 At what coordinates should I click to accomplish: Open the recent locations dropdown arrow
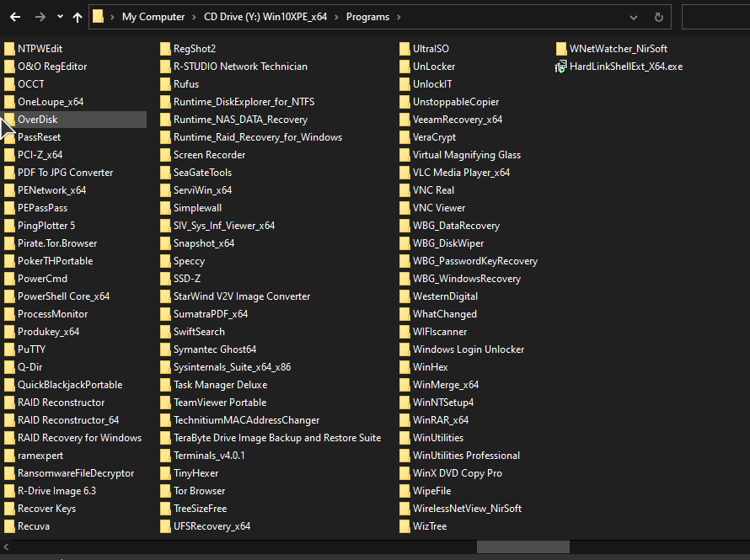[x=60, y=17]
